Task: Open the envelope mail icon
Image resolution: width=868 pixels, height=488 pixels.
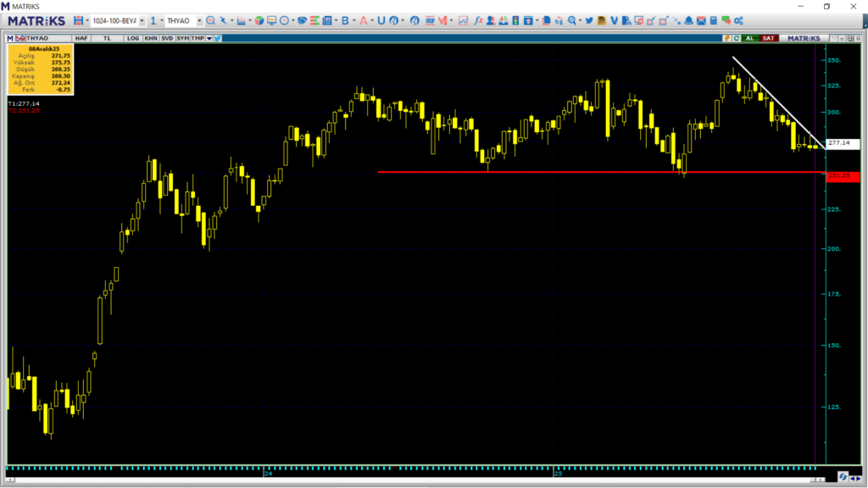Action: coord(701,20)
